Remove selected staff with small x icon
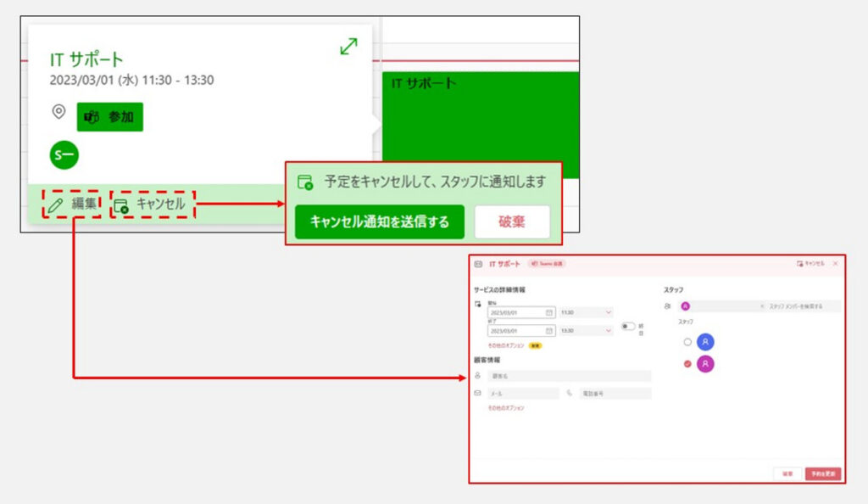 coord(762,306)
